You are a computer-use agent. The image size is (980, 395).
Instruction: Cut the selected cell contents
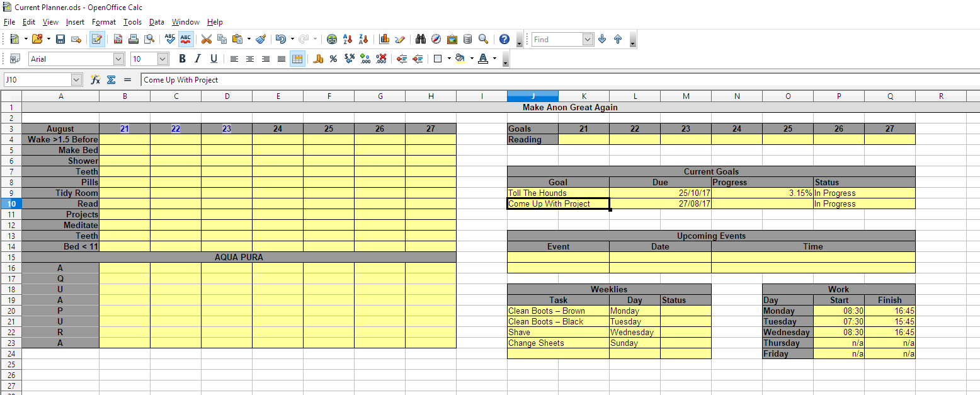pyautogui.click(x=206, y=39)
